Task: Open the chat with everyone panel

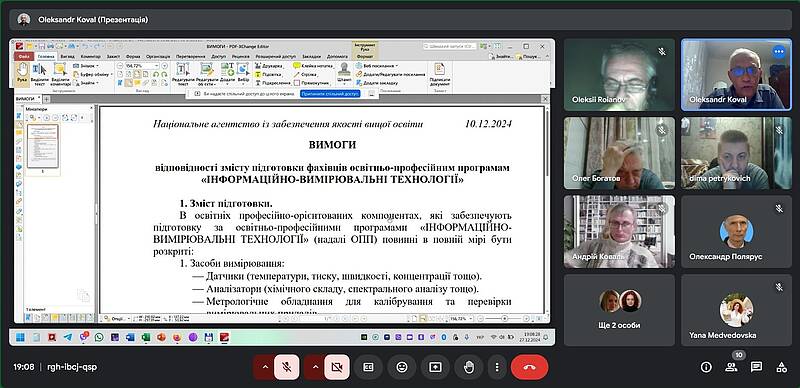Action: point(756,367)
